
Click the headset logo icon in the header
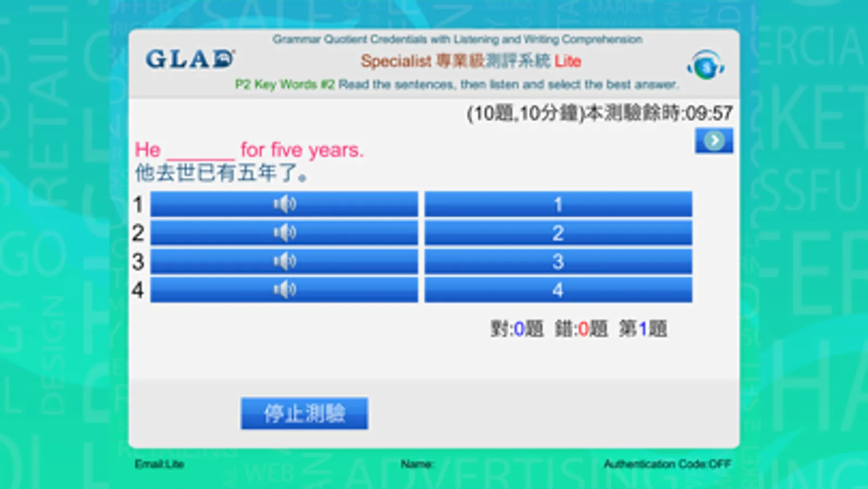pos(706,66)
